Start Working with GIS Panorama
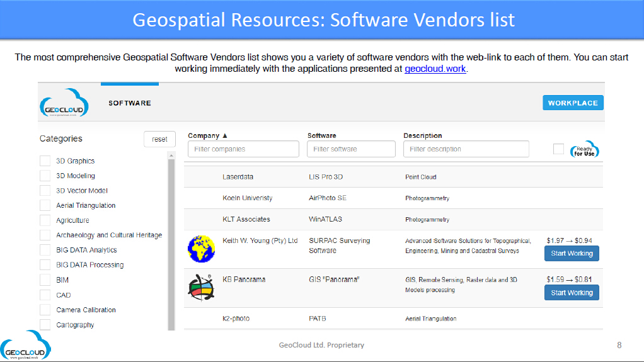This screenshot has height=362, width=644. pyautogui.click(x=572, y=293)
